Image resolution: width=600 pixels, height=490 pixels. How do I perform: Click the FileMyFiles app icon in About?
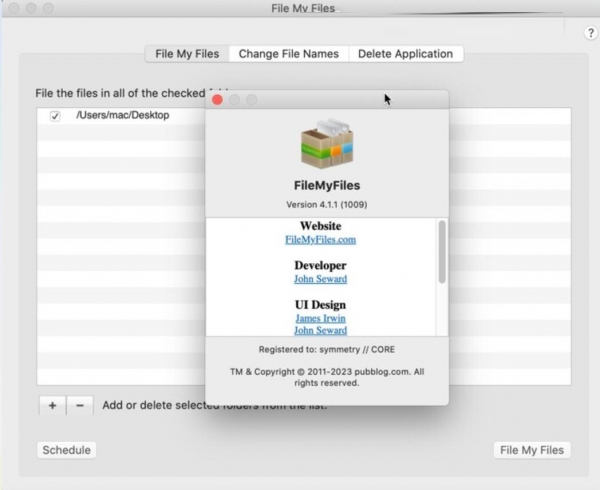click(327, 144)
